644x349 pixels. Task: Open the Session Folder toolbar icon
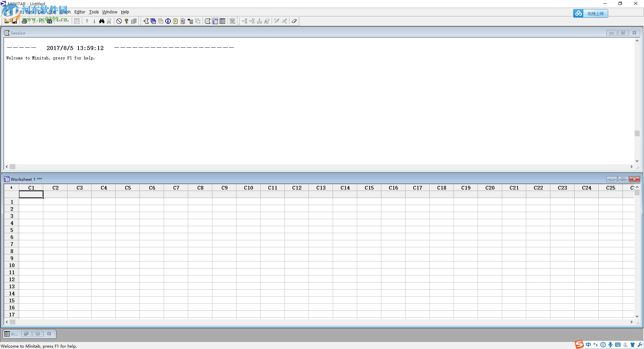146,21
